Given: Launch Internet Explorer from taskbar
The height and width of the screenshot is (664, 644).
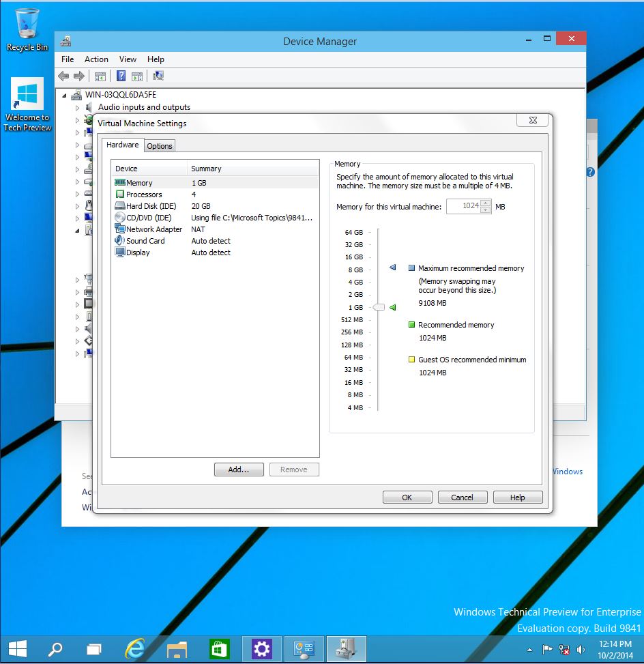Looking at the screenshot, I should [135, 648].
